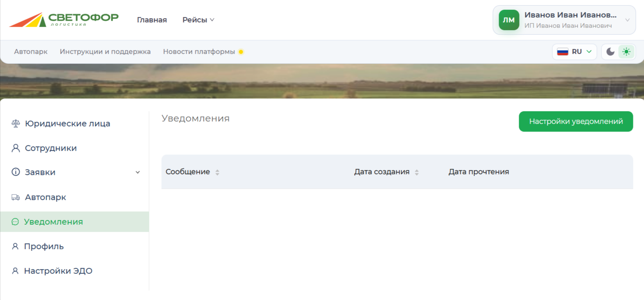The width and height of the screenshot is (644, 300).
Task: Switch to dark theme with moon icon
Action: pos(610,52)
